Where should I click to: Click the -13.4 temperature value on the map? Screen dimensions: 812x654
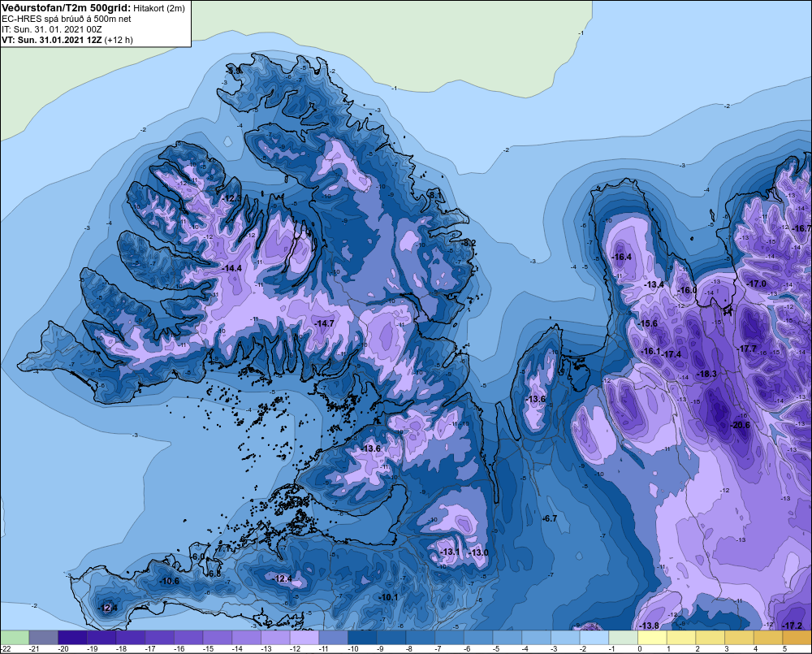(654, 284)
